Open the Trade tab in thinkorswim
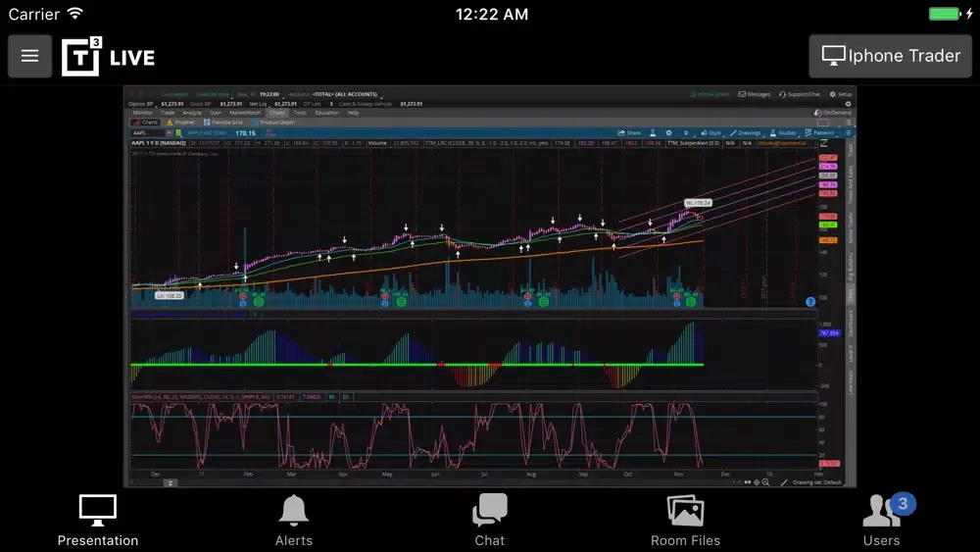The image size is (980, 552). (168, 113)
